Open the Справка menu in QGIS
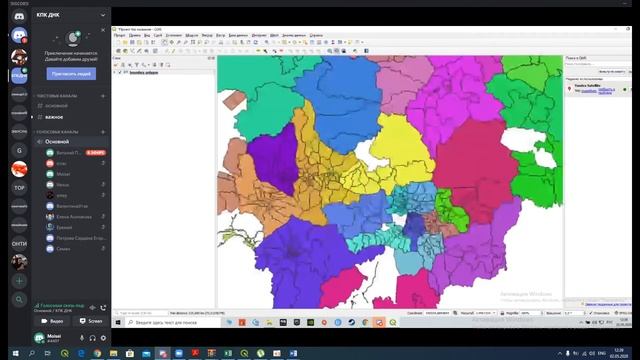Screen dimensions: 640x360 click(x=316, y=36)
